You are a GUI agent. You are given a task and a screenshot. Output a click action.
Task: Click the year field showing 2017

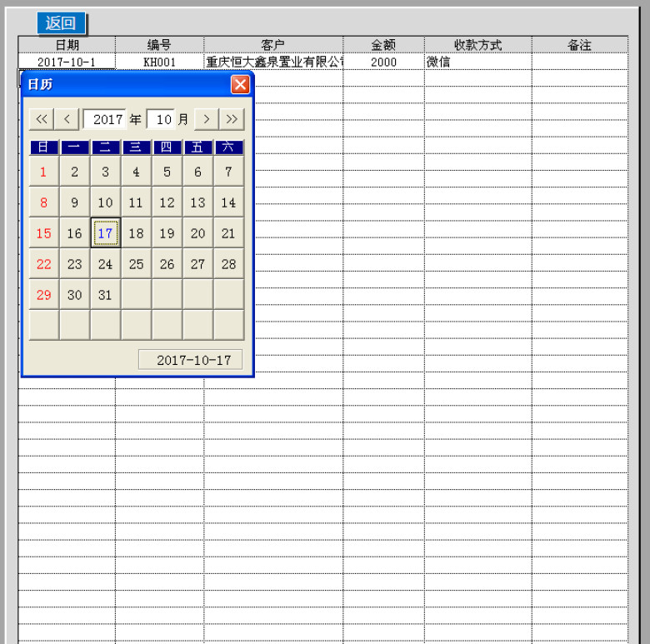pos(104,119)
